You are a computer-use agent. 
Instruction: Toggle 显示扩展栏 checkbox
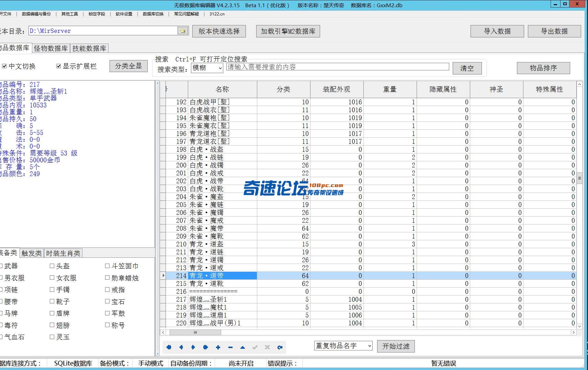[x=59, y=66]
